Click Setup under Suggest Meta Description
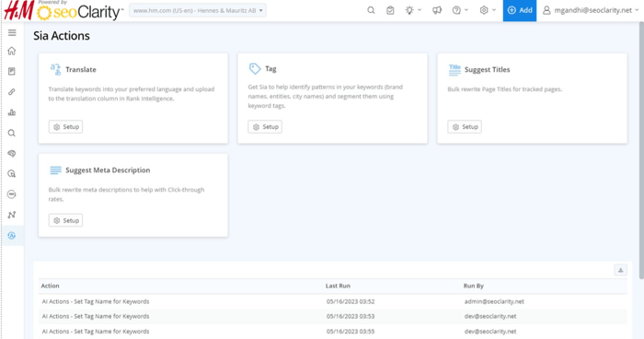 (65, 220)
